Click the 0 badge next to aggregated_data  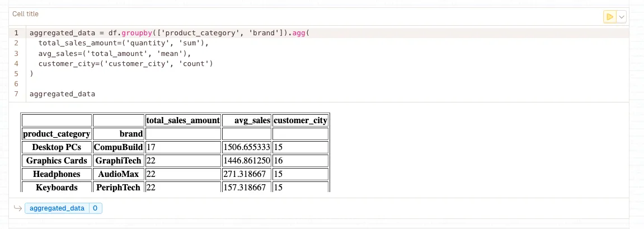(x=95, y=208)
